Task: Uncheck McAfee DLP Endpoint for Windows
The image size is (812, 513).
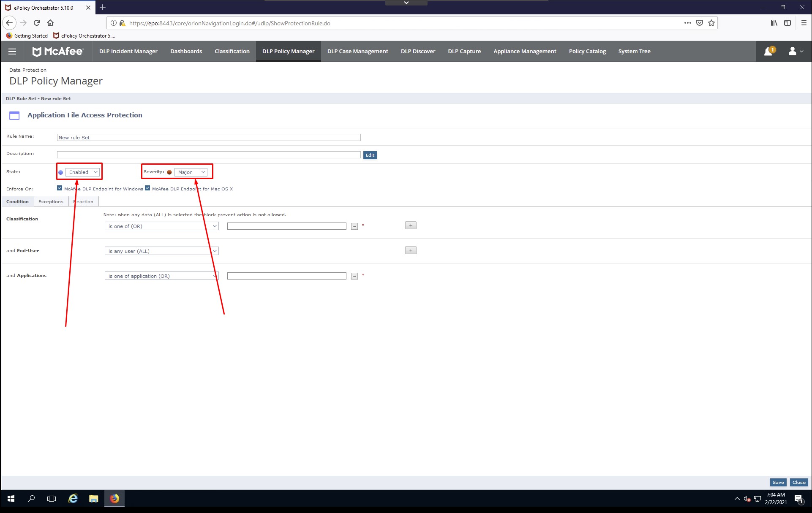Action: (60, 188)
